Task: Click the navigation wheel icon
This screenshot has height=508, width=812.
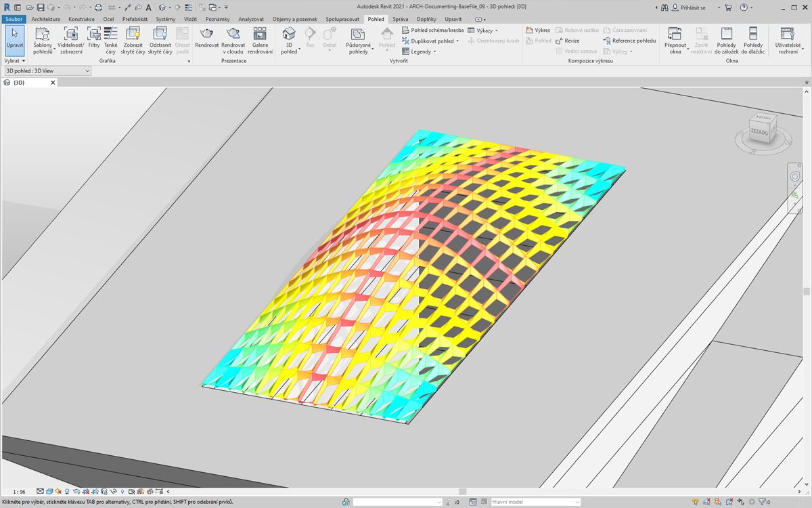Action: 796,177
